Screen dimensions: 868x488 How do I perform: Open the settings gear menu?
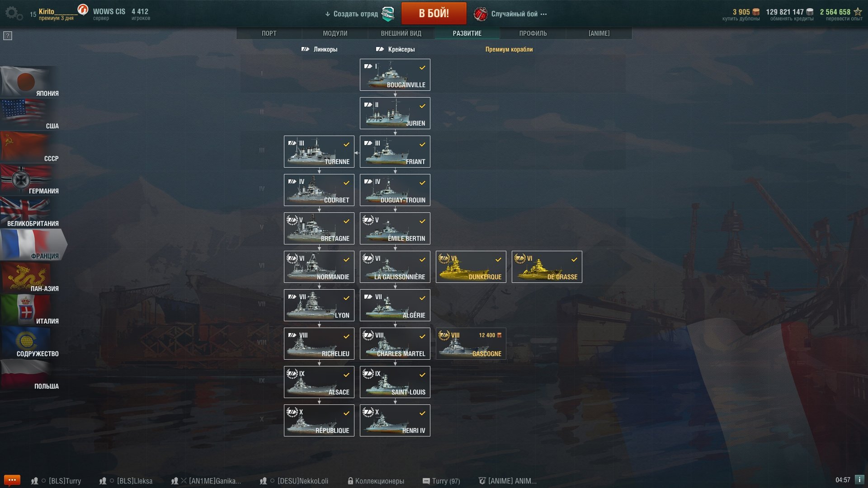click(x=14, y=14)
